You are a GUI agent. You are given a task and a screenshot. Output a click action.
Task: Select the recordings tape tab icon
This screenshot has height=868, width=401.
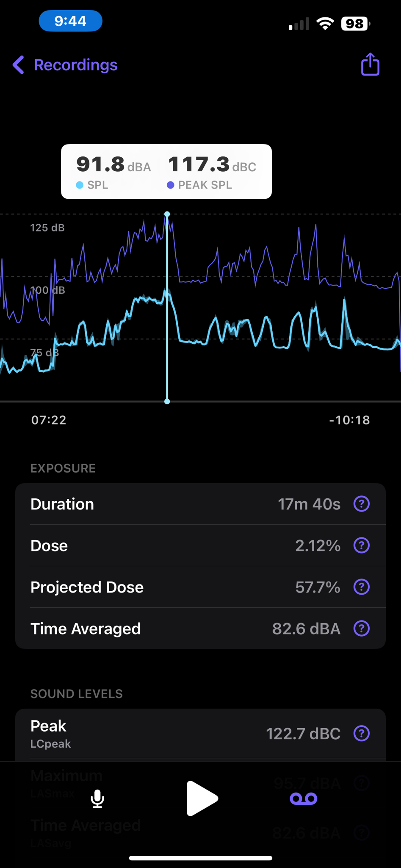pyautogui.click(x=303, y=799)
